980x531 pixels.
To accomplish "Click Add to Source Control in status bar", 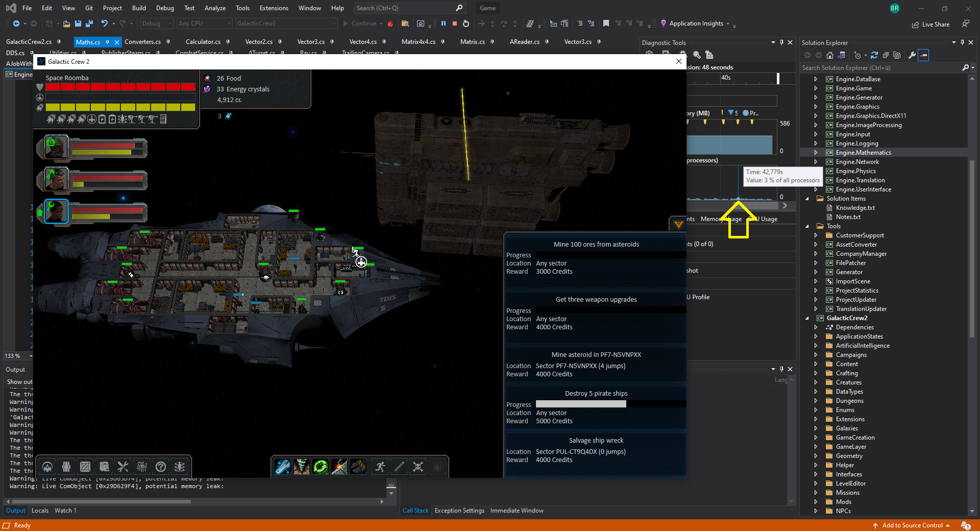I will [x=912, y=525].
